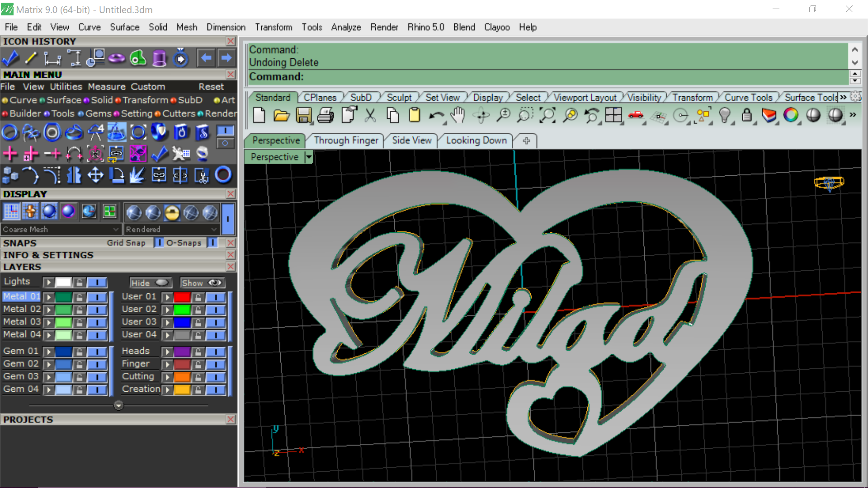Viewport: 868px width, 488px height.
Task: Click the four-viewport layout icon
Action: coord(613,116)
